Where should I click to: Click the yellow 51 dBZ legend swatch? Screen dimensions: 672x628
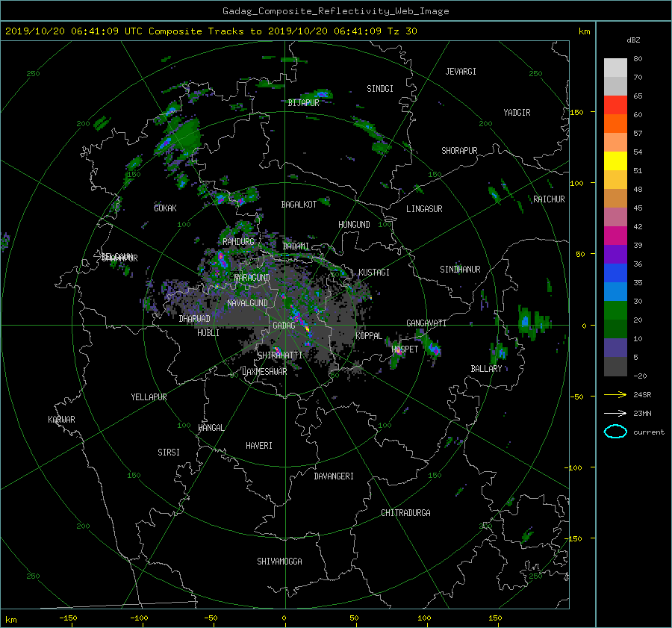coord(615,161)
